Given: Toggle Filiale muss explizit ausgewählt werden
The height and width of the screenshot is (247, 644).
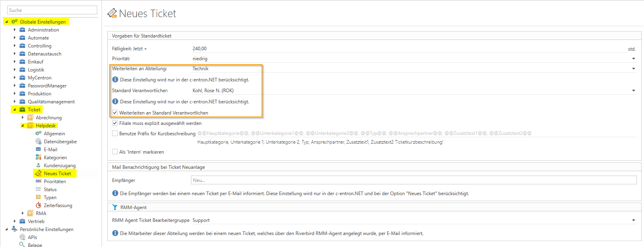Looking at the screenshot, I should (115, 123).
